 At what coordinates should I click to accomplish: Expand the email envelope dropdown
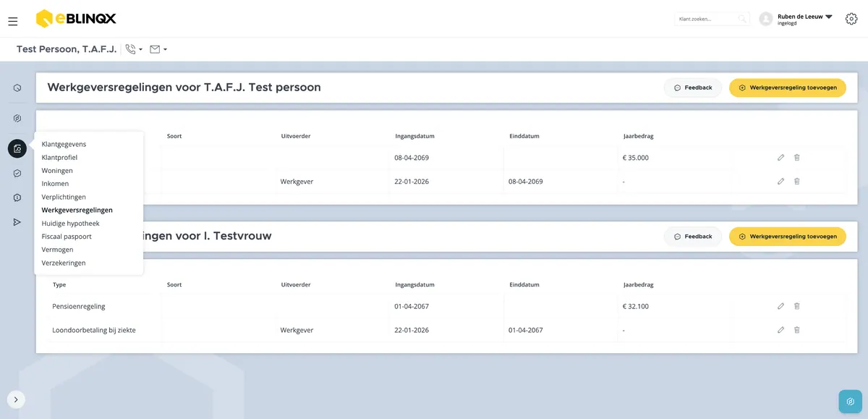pos(158,49)
